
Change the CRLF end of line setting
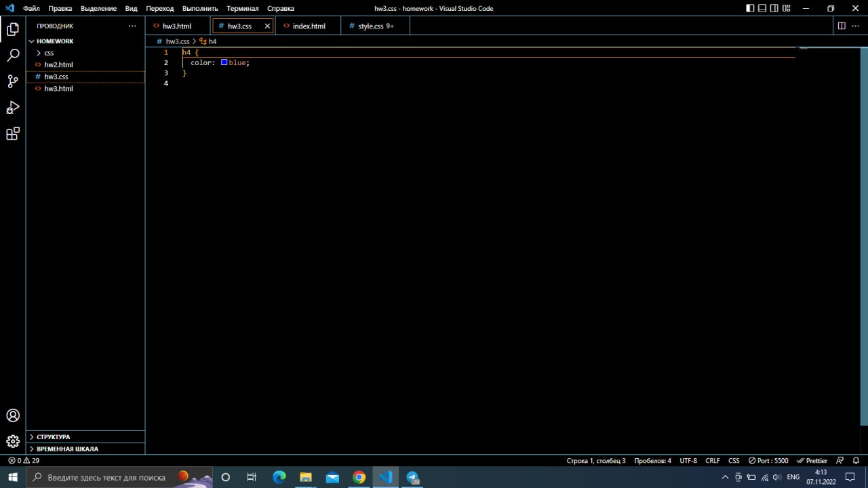(712, 460)
